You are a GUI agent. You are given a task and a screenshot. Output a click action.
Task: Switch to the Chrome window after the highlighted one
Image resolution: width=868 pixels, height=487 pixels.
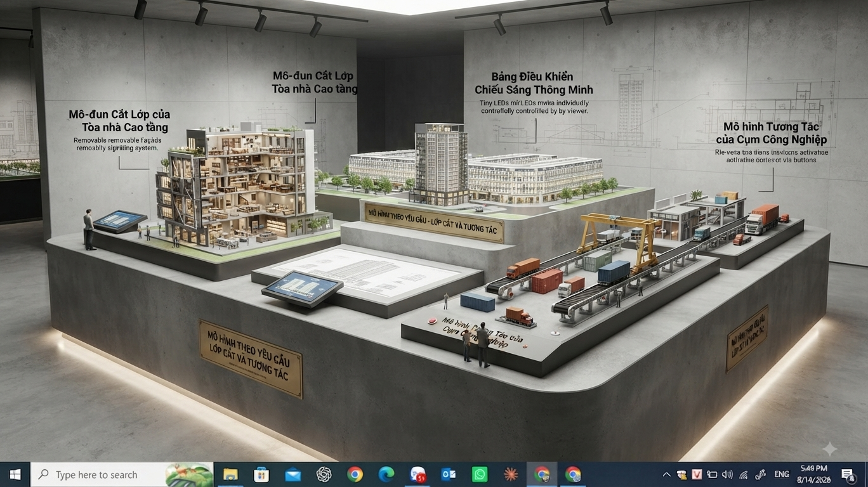(573, 474)
